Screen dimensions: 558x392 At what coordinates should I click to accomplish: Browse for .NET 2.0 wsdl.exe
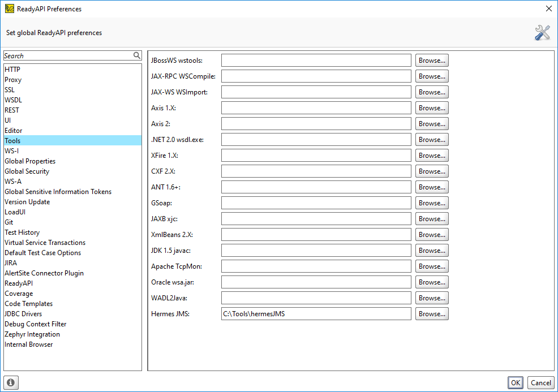[x=432, y=140]
